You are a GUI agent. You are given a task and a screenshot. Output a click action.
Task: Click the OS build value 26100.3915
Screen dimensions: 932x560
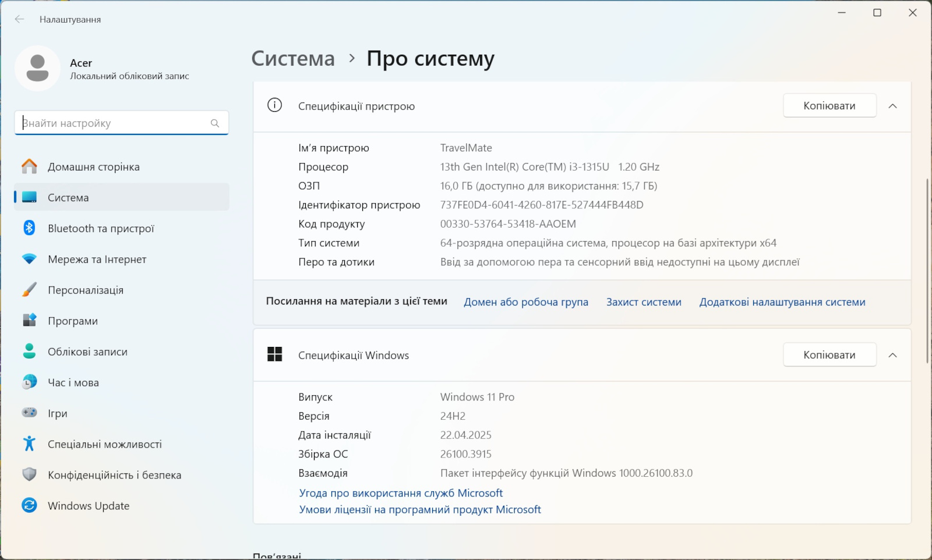click(465, 454)
